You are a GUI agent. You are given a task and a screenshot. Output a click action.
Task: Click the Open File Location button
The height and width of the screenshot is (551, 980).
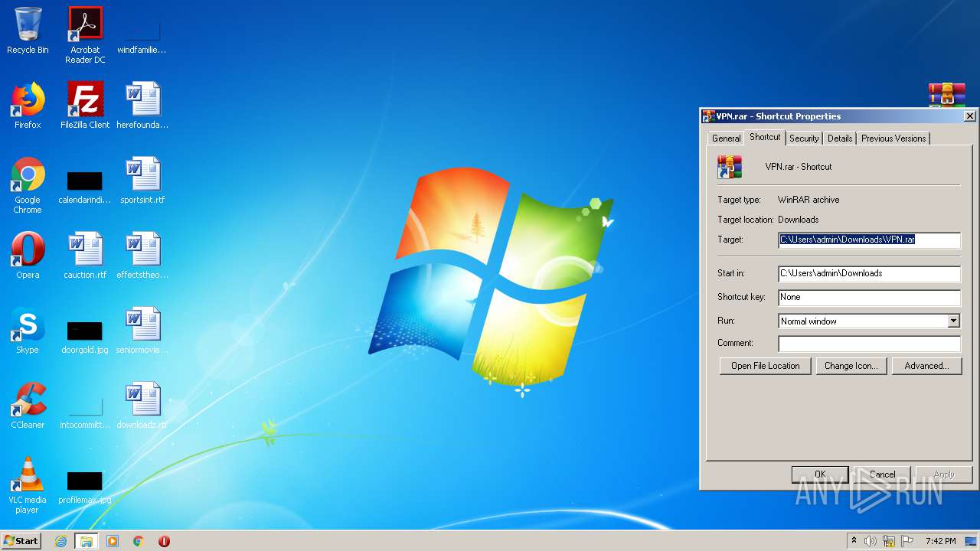766,366
